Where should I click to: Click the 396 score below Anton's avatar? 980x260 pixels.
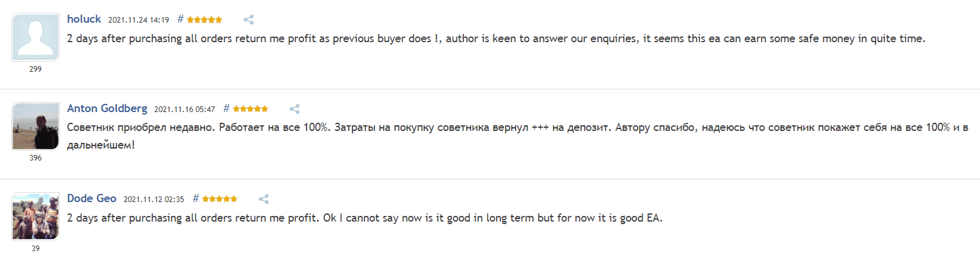click(x=36, y=158)
